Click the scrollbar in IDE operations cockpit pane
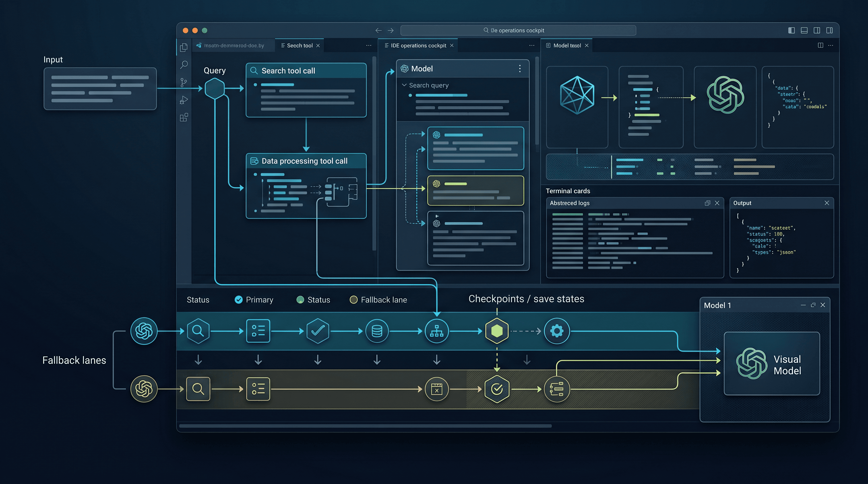The width and height of the screenshot is (868, 484). (537, 101)
